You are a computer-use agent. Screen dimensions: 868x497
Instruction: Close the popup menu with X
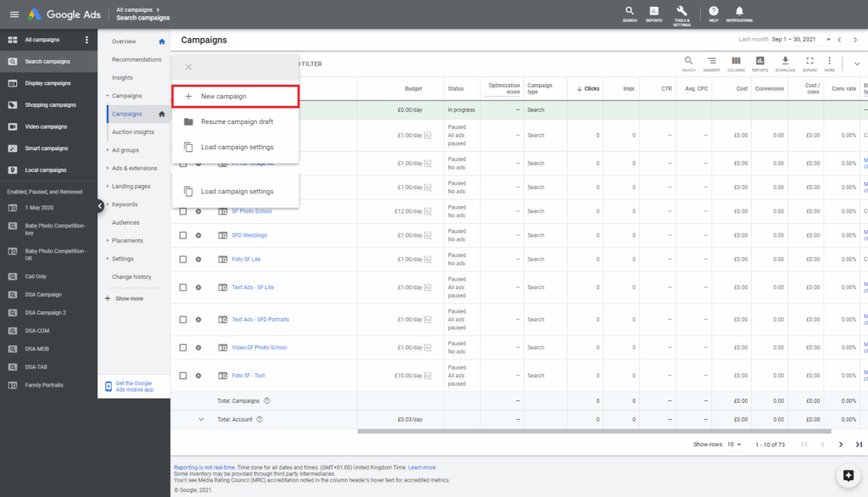[188, 67]
